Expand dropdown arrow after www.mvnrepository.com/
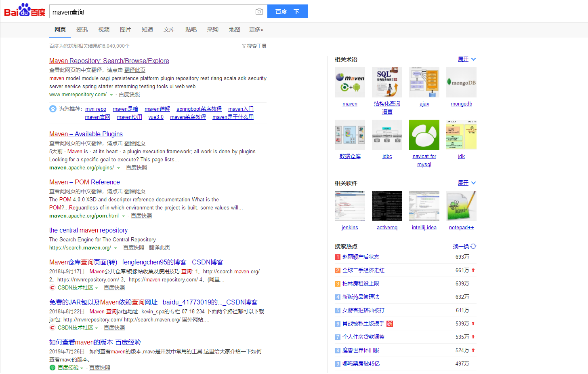Screen dimensions: 588x374 click(x=111, y=95)
